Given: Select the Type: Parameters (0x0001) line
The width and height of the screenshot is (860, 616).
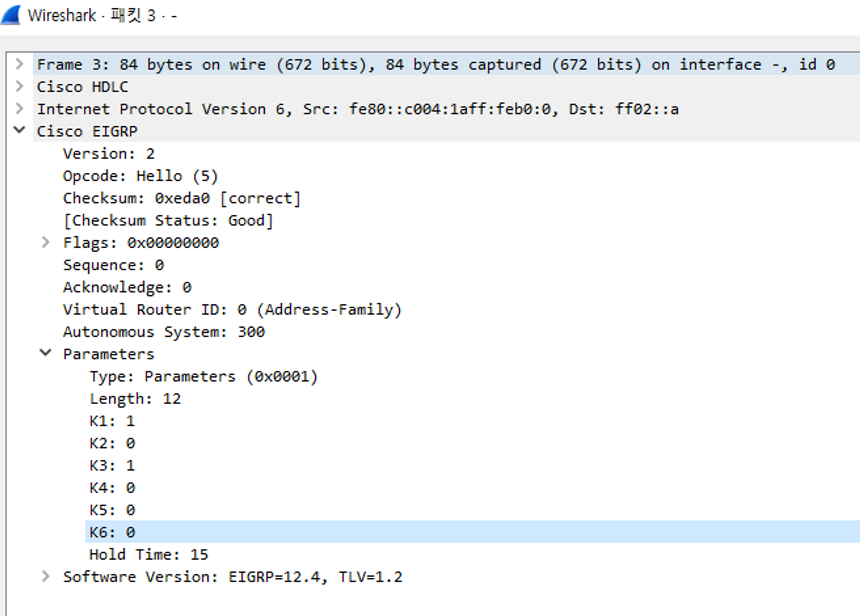Looking at the screenshot, I should click(203, 376).
